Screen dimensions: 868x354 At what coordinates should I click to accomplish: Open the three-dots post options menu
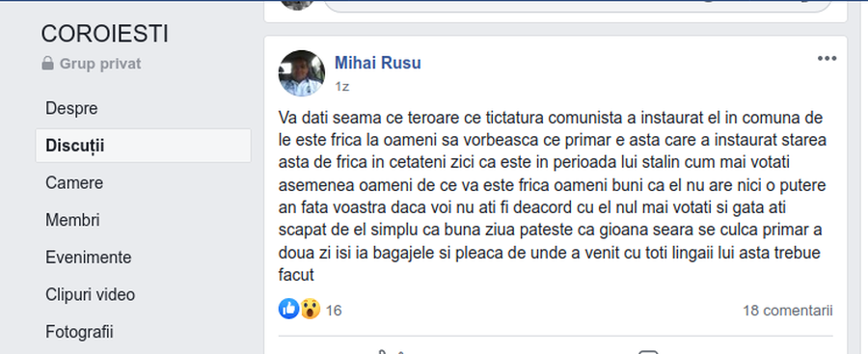(x=827, y=58)
